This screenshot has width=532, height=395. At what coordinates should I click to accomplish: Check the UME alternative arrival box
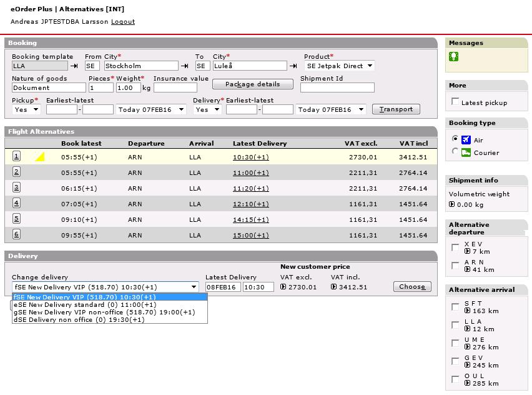(455, 343)
